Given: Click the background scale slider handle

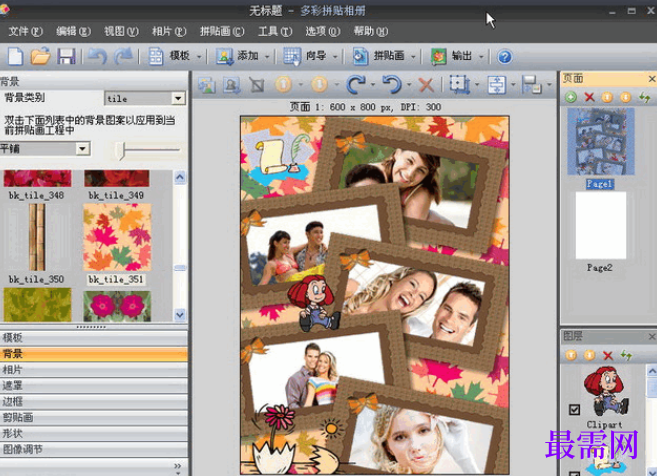Looking at the screenshot, I should click(121, 150).
